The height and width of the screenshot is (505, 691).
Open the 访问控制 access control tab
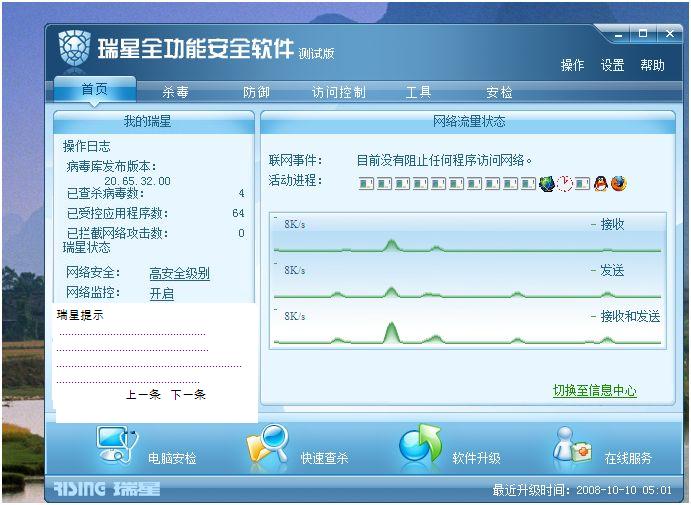pyautogui.click(x=338, y=92)
